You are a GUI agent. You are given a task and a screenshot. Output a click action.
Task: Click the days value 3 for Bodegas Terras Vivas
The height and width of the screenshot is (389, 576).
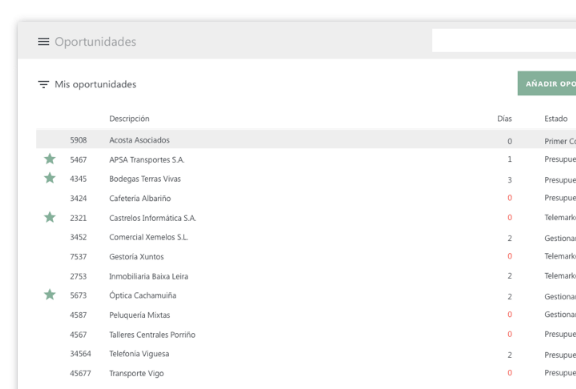click(510, 180)
